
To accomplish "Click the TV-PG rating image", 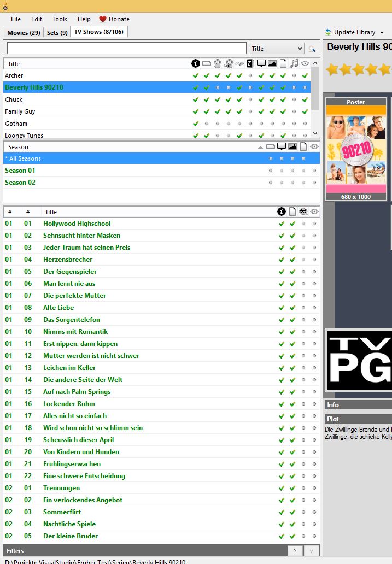I will click(359, 360).
